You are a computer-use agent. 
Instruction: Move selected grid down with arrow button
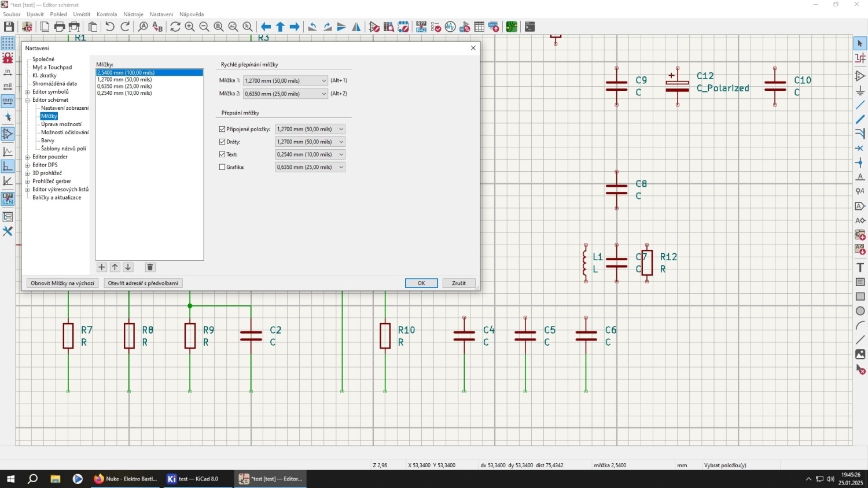[128, 267]
